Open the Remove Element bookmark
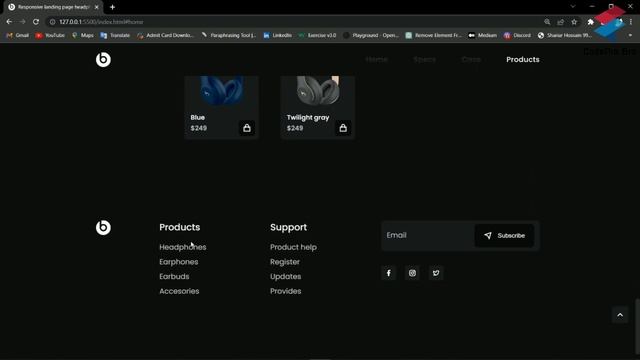The width and height of the screenshot is (640, 360). [x=433, y=36]
